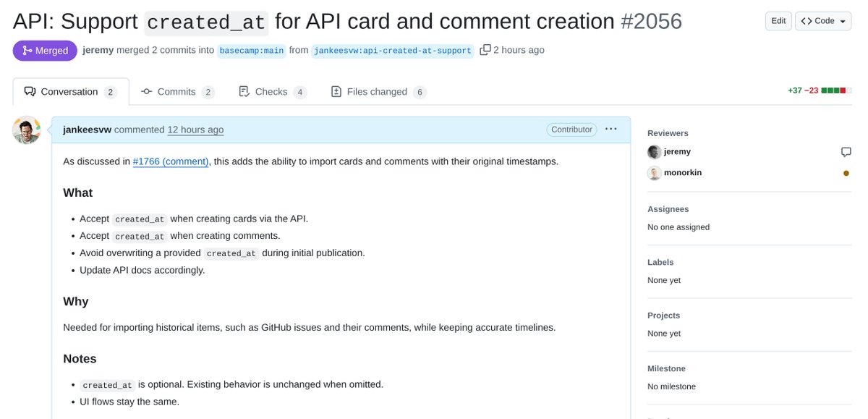Click jeremy's reviewer avatar

654,152
